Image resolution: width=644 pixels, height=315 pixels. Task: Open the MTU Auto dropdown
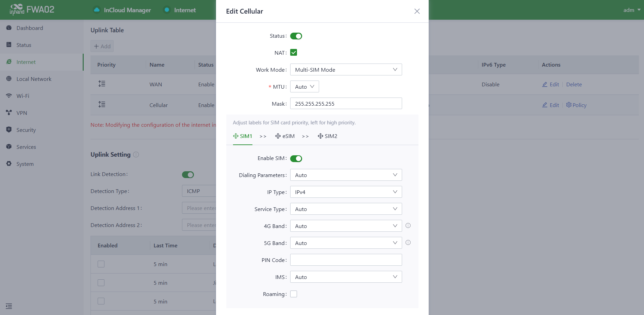click(304, 87)
